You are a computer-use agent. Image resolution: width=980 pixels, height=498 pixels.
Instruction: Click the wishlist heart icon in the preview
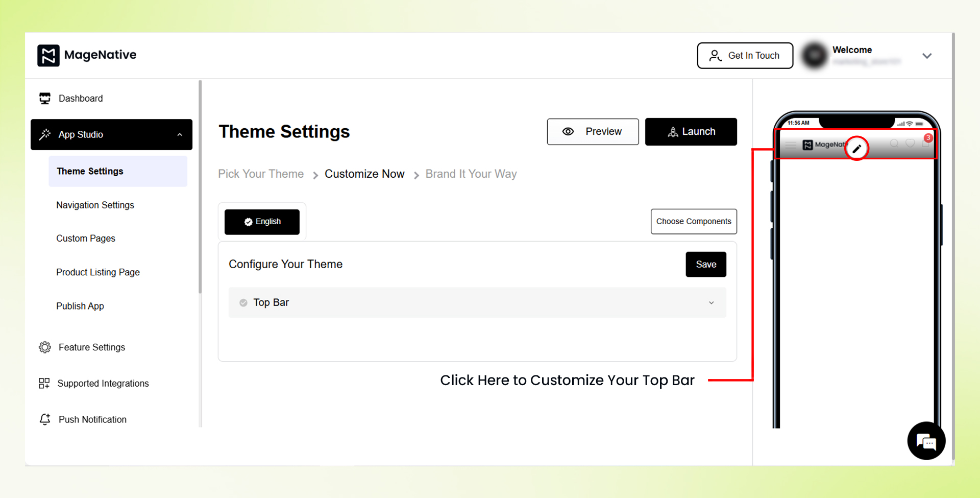pyautogui.click(x=911, y=144)
